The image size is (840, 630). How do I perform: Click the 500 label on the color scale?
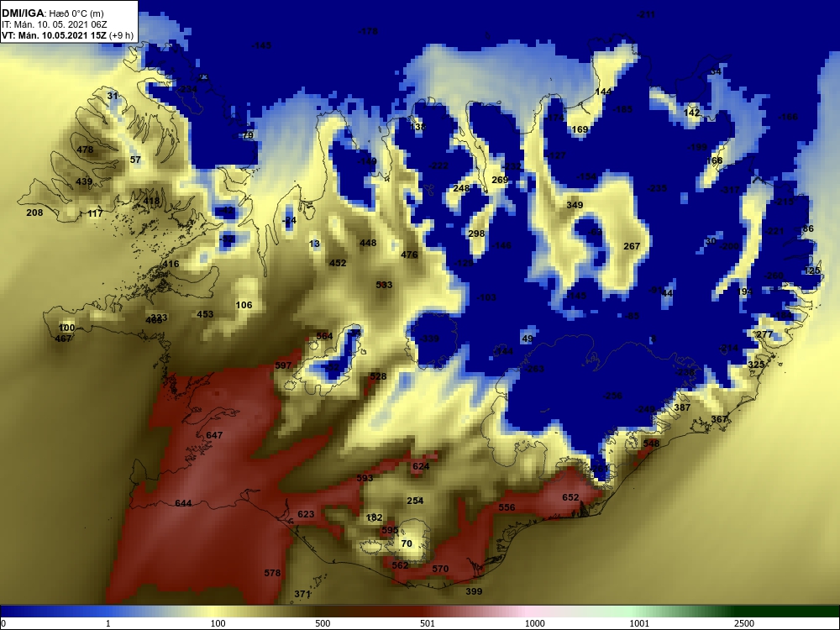coord(323,623)
